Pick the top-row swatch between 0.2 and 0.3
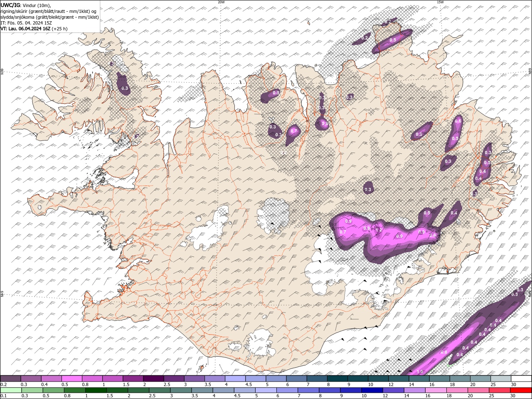Image resolution: width=532 pixels, height=399 pixels. tap(11, 379)
